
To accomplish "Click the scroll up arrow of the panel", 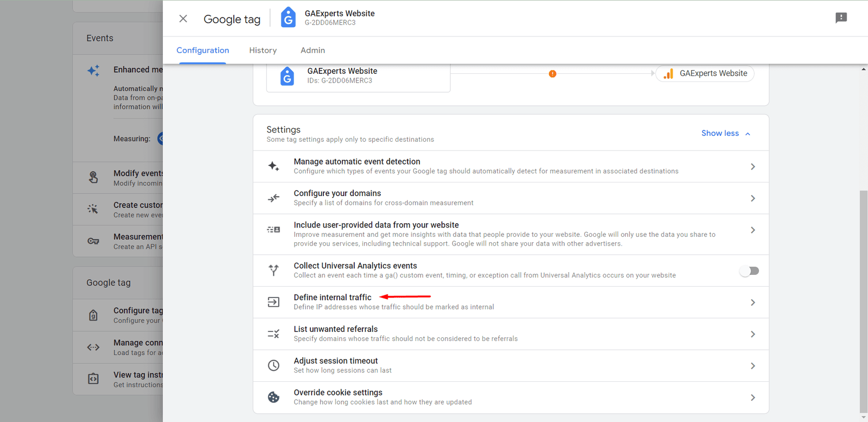I will point(864,70).
